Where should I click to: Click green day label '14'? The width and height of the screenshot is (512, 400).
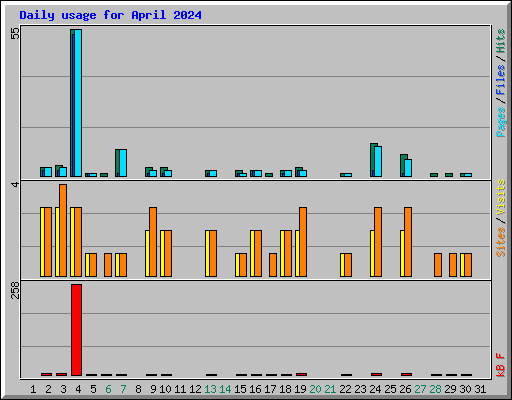point(225,389)
